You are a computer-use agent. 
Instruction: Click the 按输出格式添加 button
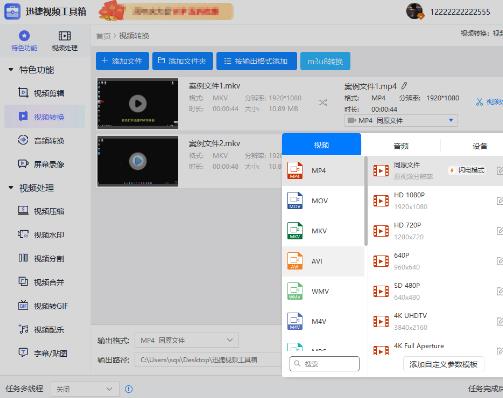pyautogui.click(x=256, y=61)
